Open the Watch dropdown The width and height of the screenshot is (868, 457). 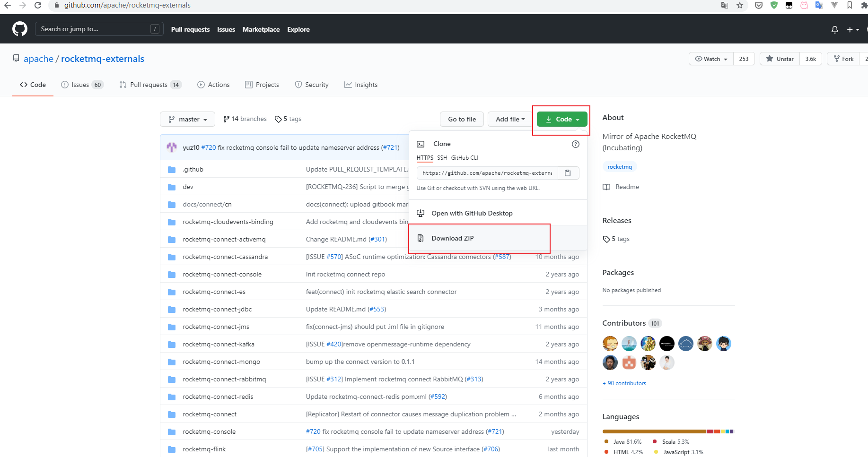pos(711,59)
